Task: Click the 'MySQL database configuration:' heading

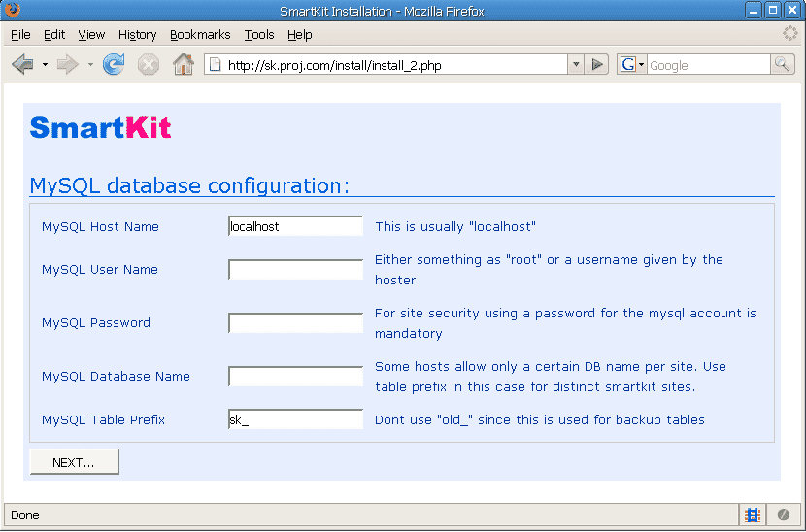Action: pyautogui.click(x=189, y=185)
